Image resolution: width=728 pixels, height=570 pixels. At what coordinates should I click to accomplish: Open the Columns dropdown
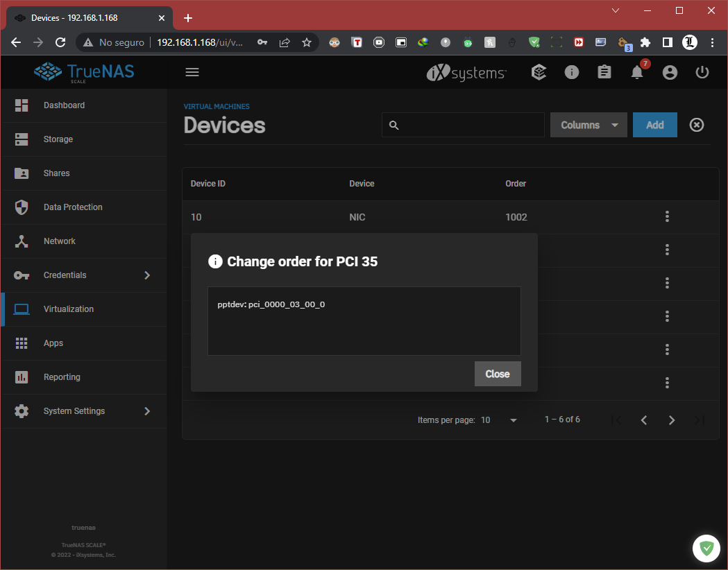tap(589, 125)
